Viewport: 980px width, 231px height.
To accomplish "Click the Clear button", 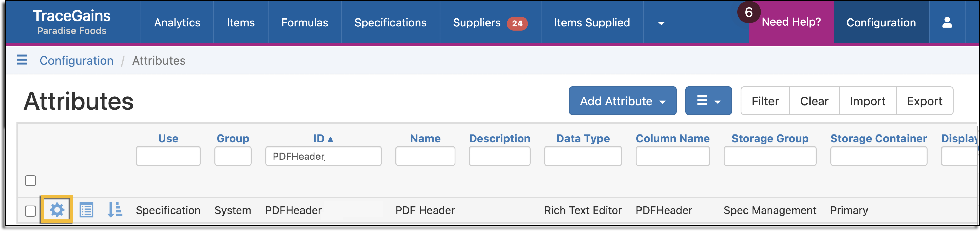I will click(x=814, y=101).
